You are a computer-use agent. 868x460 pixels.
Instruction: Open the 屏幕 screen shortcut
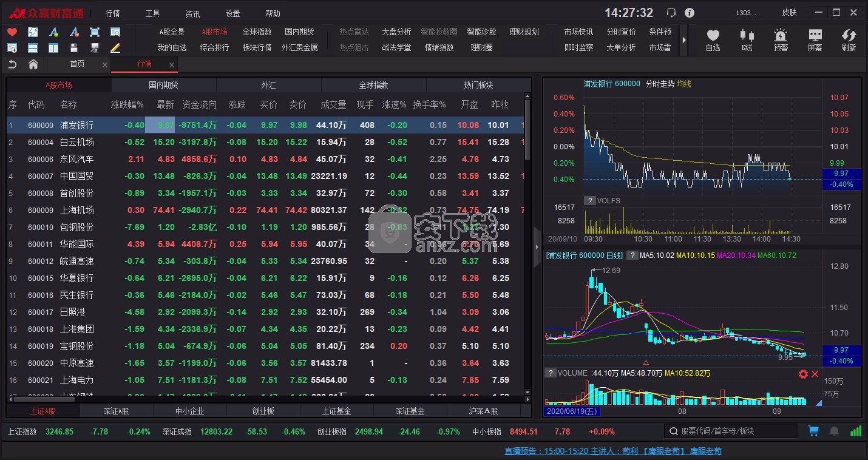click(x=815, y=40)
